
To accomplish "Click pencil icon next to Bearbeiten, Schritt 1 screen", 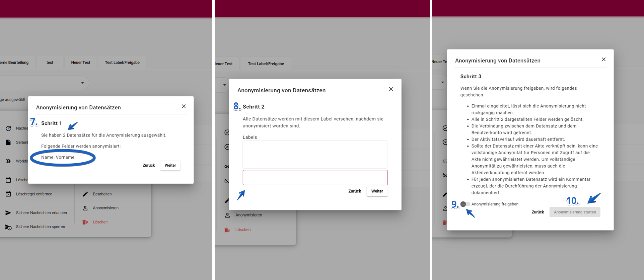I will tap(85, 194).
